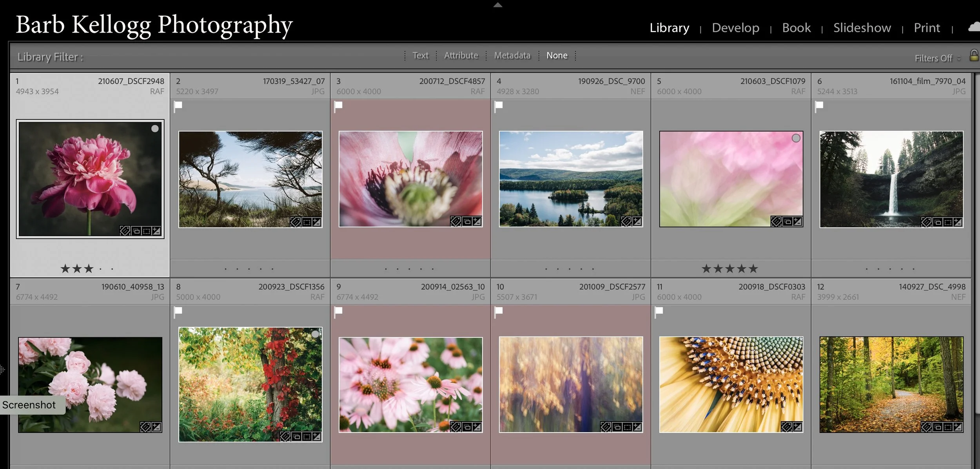Select the waterfall thumbnail 161104_film_7970_04
This screenshot has width=980, height=469.
(891, 179)
